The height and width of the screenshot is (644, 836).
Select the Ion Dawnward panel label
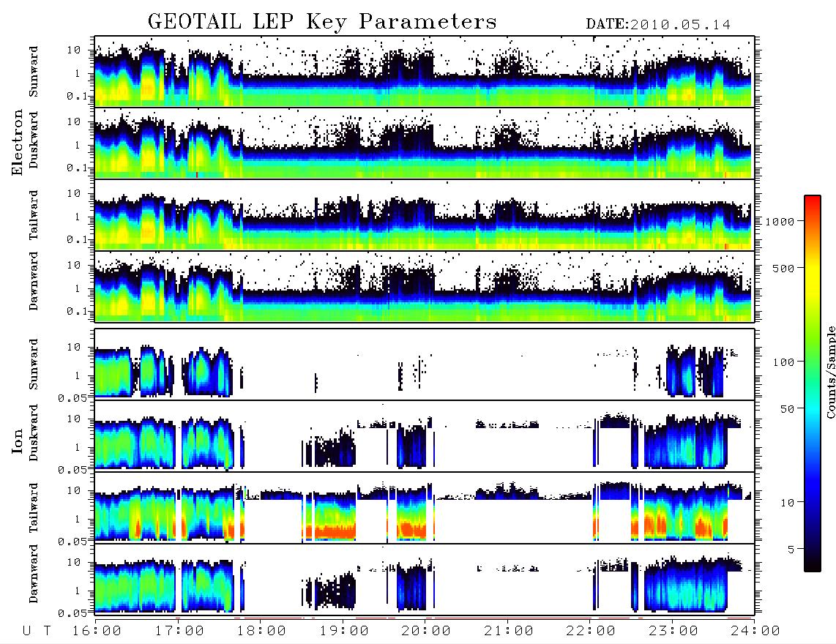pyautogui.click(x=34, y=574)
